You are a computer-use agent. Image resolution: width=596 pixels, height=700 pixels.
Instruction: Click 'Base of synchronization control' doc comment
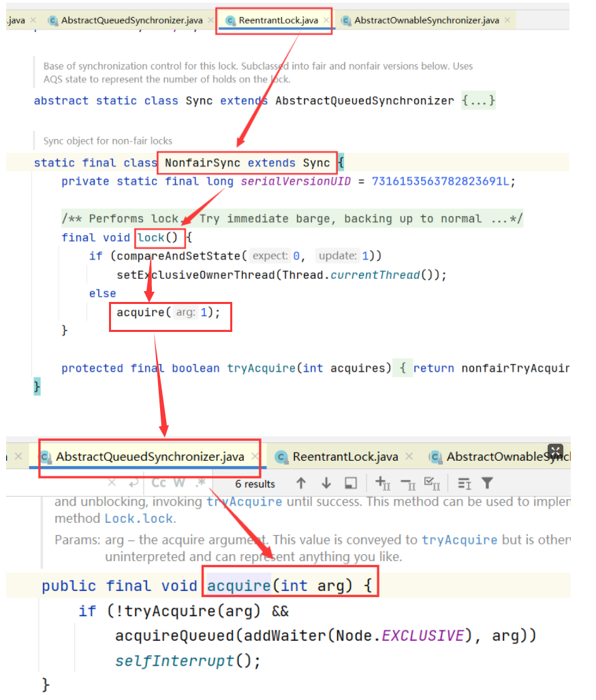click(258, 73)
